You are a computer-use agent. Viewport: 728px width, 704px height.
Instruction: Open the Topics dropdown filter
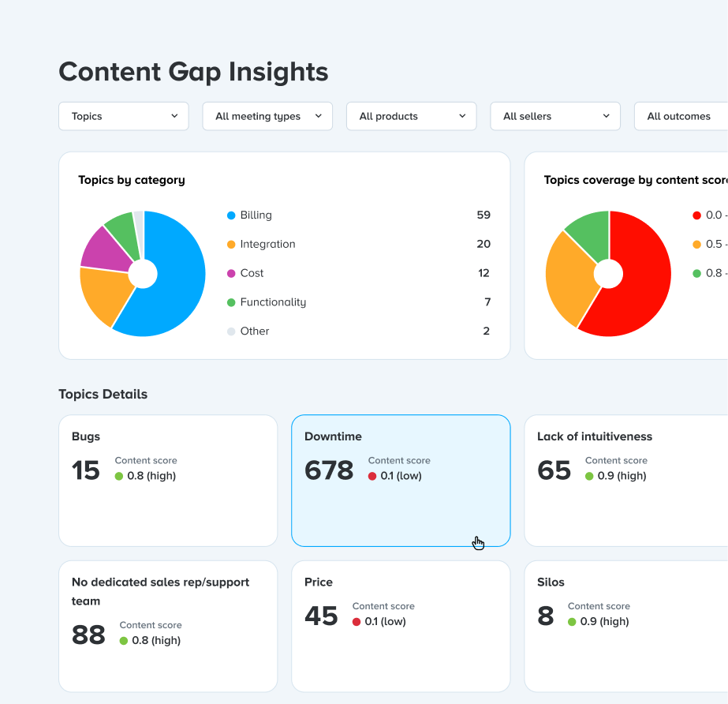tap(124, 116)
